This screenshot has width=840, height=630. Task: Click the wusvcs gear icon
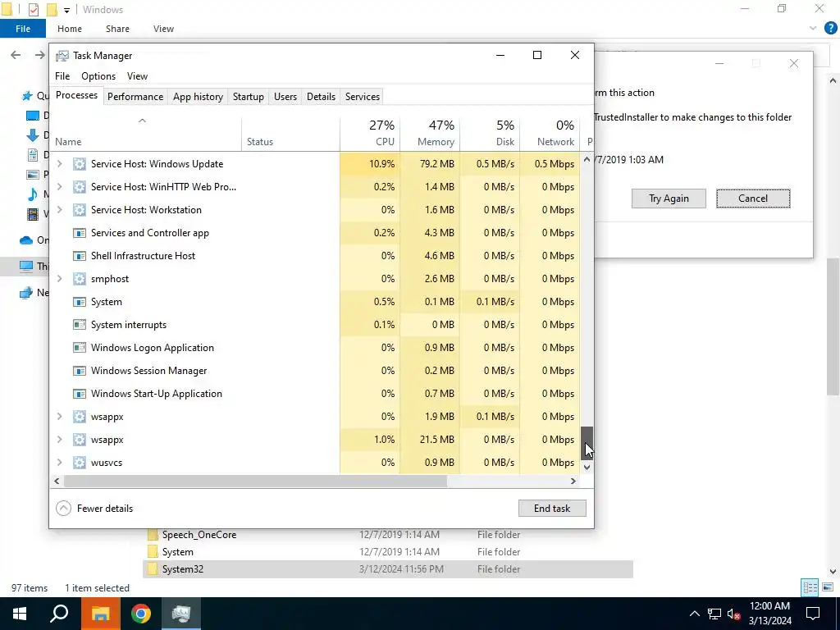(x=80, y=463)
